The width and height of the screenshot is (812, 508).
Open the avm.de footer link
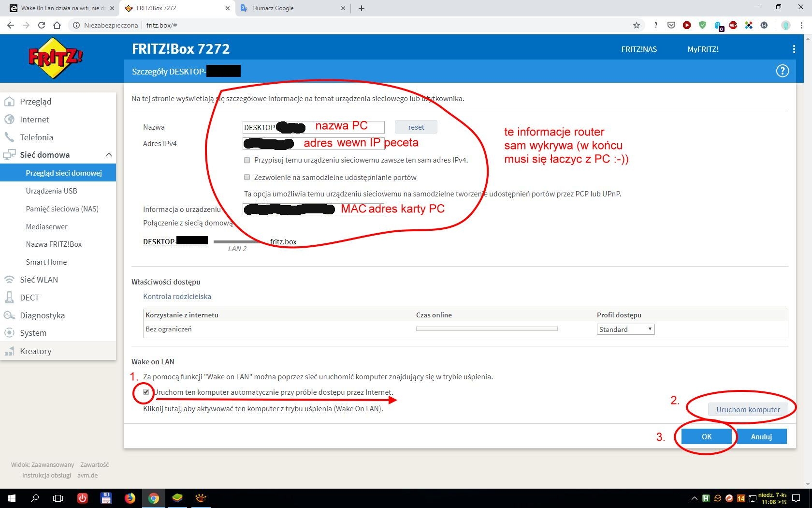[x=87, y=475]
